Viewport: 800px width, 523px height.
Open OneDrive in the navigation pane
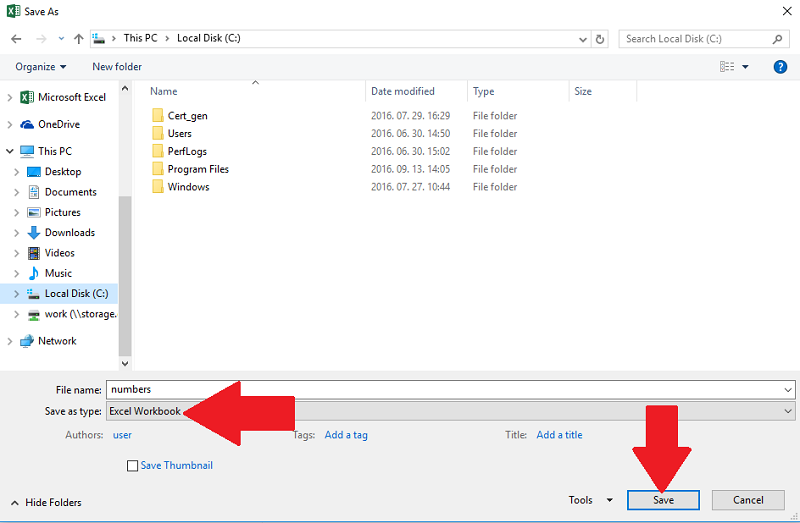58,124
